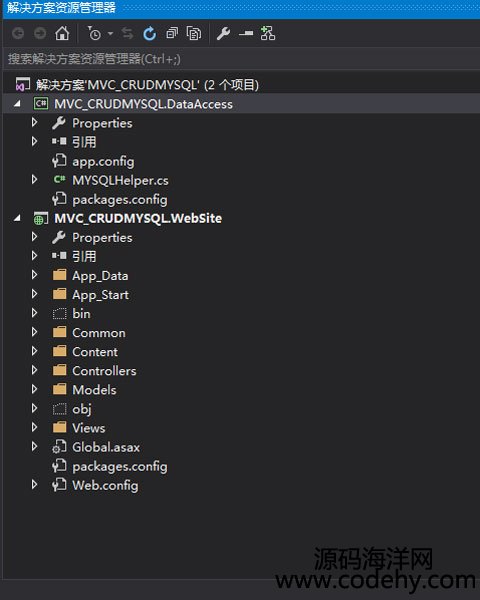Screen dimensions: 480x600
Task: Expand the Controllers folder
Action: pyautogui.click(x=34, y=370)
